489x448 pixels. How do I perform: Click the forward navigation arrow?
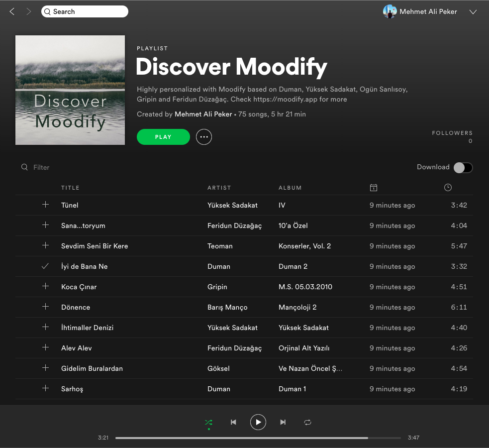(x=29, y=11)
